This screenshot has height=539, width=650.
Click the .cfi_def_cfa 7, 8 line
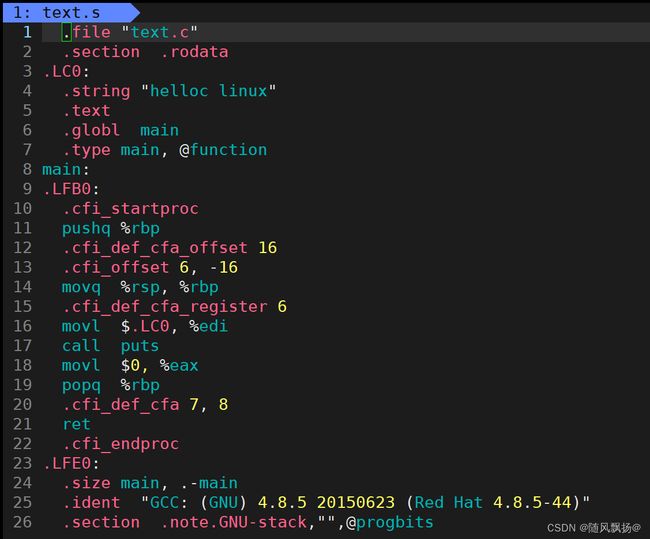pyautogui.click(x=145, y=404)
